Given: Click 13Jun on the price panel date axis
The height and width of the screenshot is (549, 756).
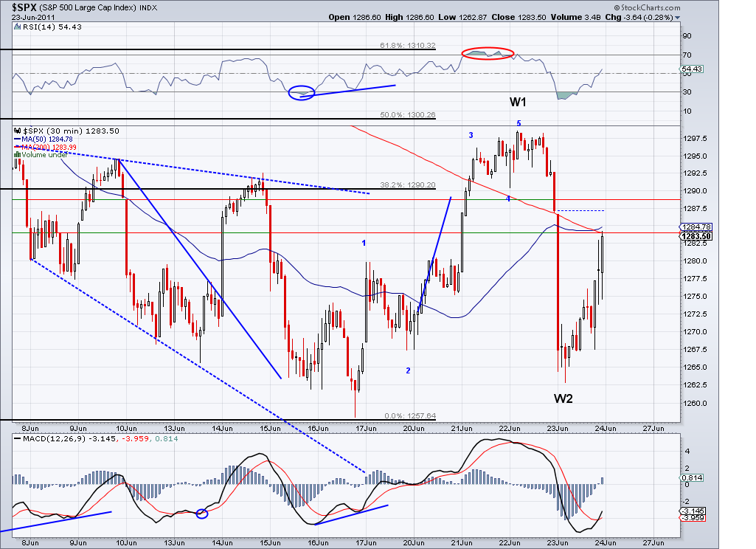Looking at the screenshot, I should coord(174,429).
